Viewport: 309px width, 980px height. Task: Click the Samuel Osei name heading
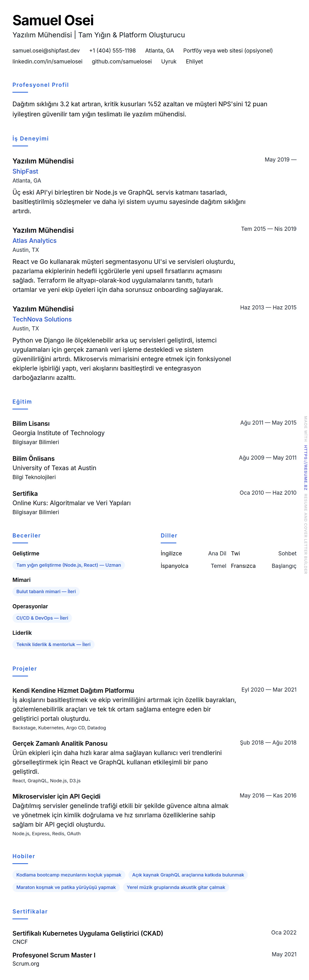click(53, 20)
